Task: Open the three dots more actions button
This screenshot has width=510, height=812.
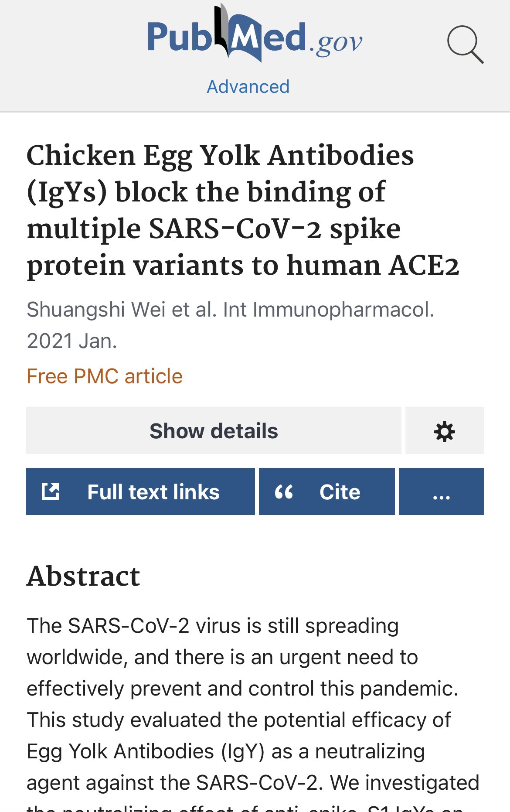Action: (x=441, y=491)
